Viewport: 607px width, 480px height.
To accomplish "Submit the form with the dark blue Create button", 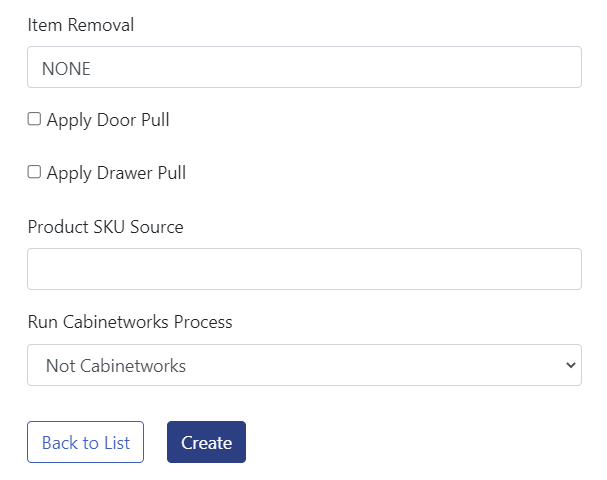I will pos(206,442).
